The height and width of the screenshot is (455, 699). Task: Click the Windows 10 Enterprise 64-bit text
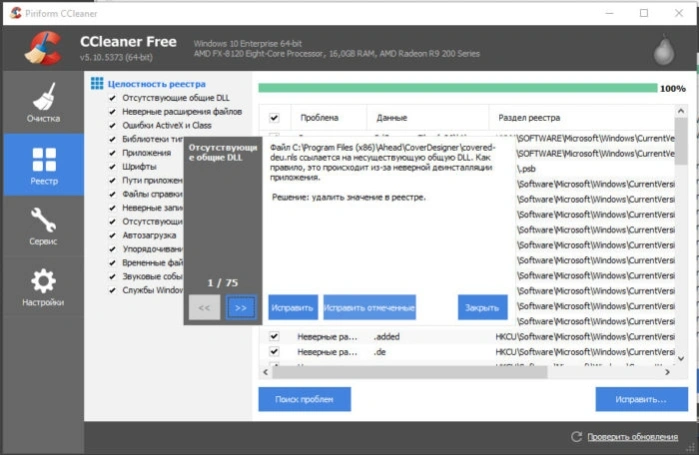click(247, 44)
